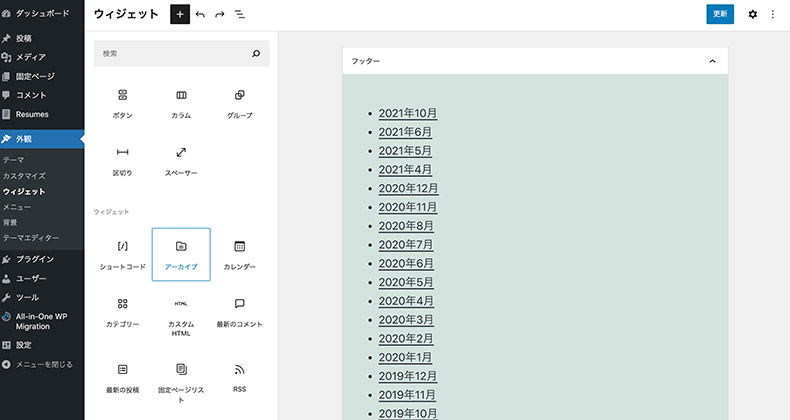
Task: Click メニューを閉じる to collapse sidebar
Action: (x=42, y=364)
